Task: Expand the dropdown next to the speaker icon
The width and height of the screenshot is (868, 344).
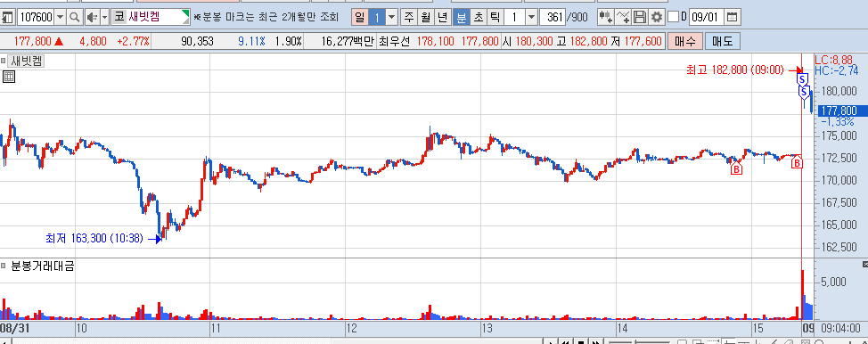Action: (x=104, y=17)
